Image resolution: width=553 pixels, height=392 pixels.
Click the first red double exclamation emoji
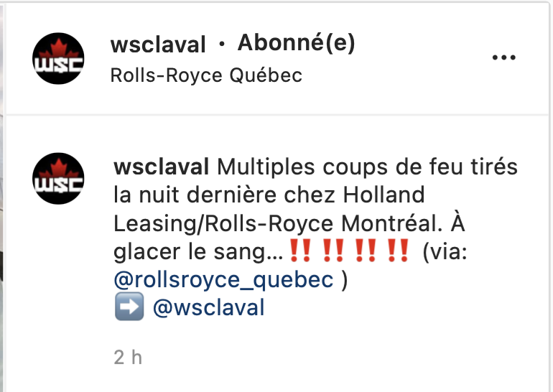[x=300, y=251]
